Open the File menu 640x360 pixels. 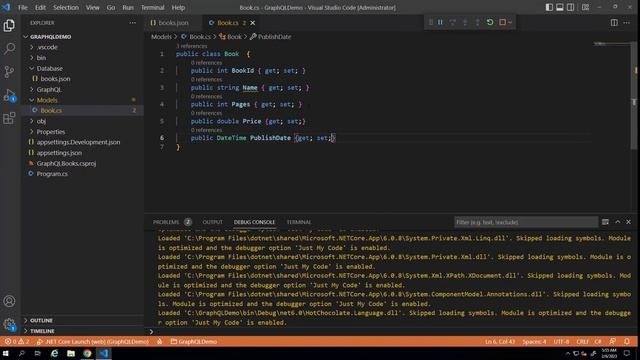coord(23,7)
